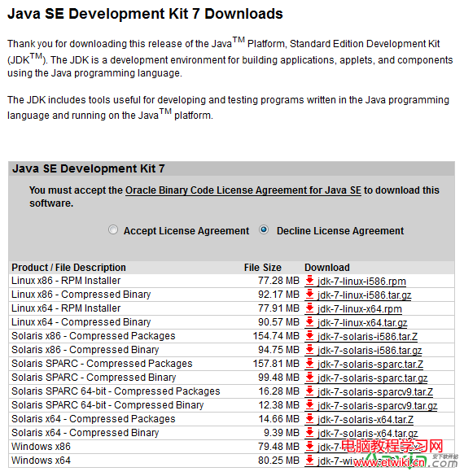Viewport: 464px width, 476px height.
Task: Click the 'Java SE Development Kit 7' table title
Action: pos(89,168)
